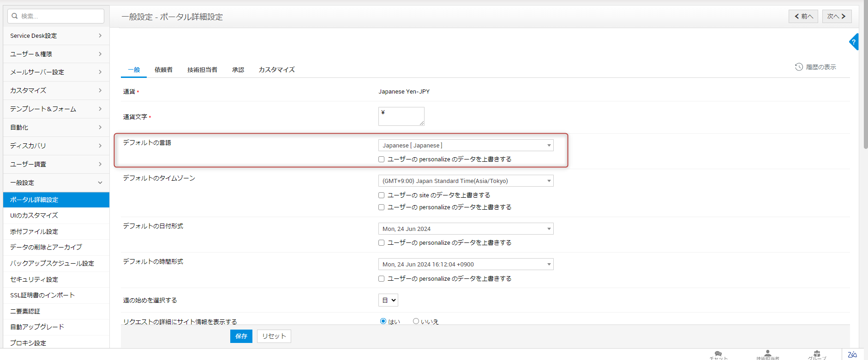This screenshot has height=360, width=868.
Task: Click the リセット reset button
Action: (274, 336)
